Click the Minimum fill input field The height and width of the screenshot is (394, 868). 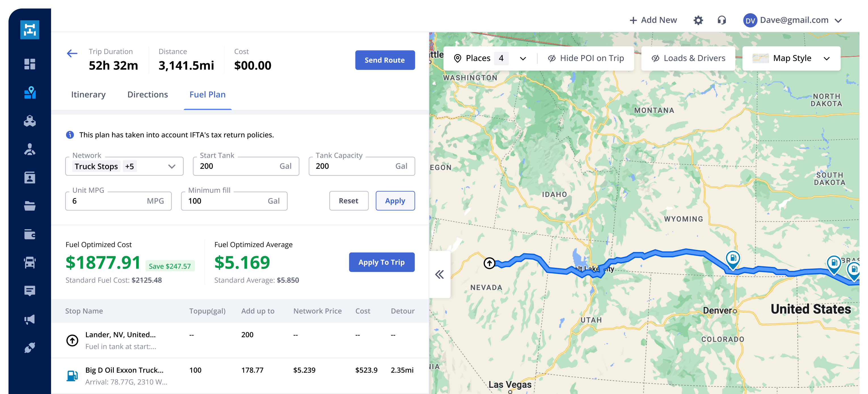[x=234, y=201]
